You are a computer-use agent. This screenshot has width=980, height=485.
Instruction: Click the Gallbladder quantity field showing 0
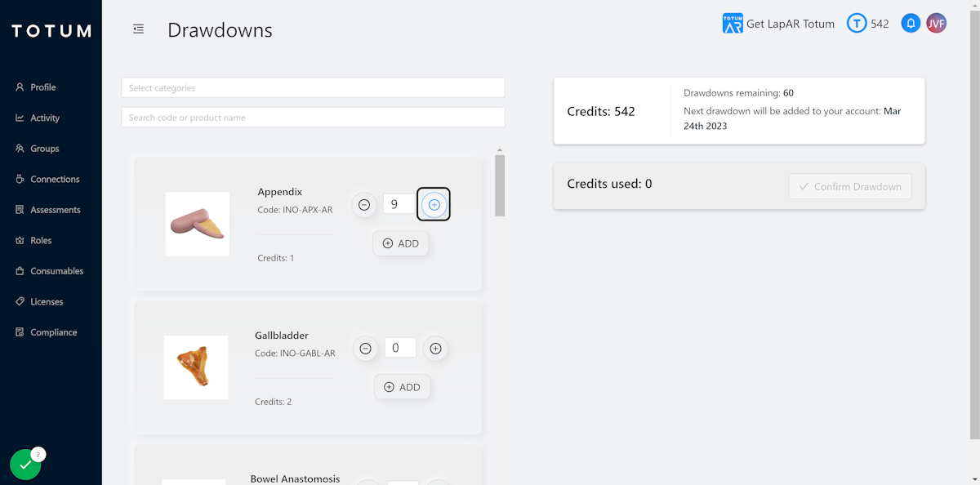tap(400, 348)
